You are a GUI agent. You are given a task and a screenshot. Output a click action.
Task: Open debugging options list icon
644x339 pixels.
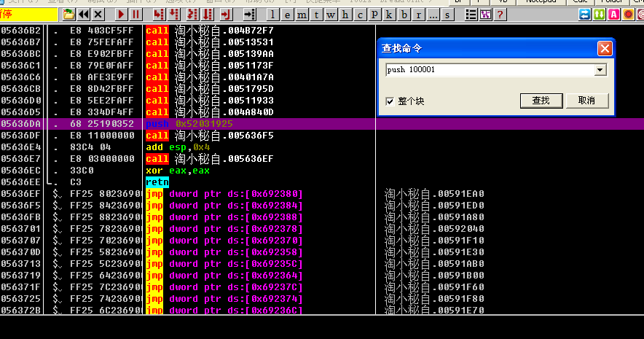pyautogui.click(x=471, y=15)
